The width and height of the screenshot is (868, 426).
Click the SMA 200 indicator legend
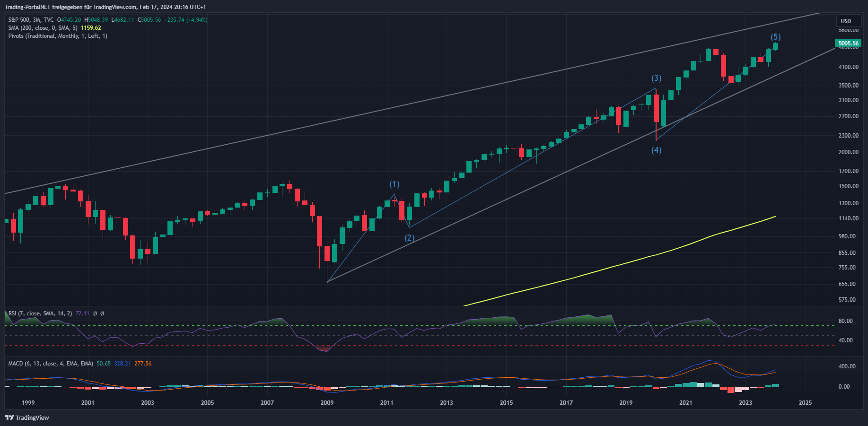[x=43, y=28]
